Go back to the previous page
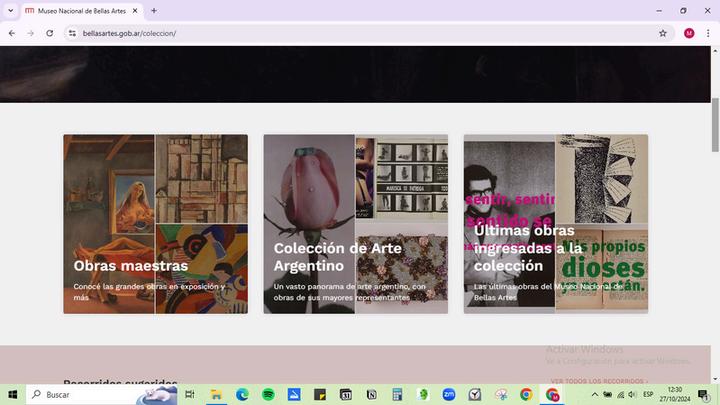Image resolution: width=720 pixels, height=405 pixels. pos(12,33)
